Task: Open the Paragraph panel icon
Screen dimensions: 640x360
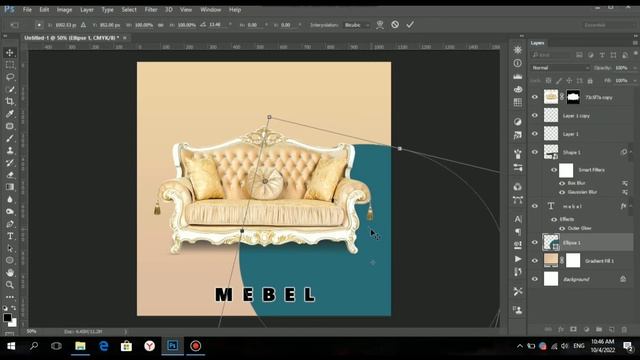Action: tap(518, 232)
